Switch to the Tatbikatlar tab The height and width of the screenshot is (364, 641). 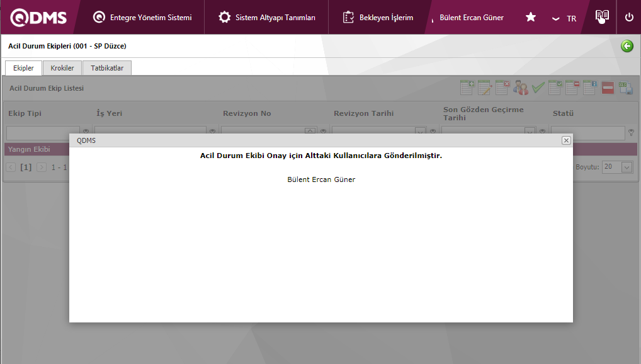[107, 68]
